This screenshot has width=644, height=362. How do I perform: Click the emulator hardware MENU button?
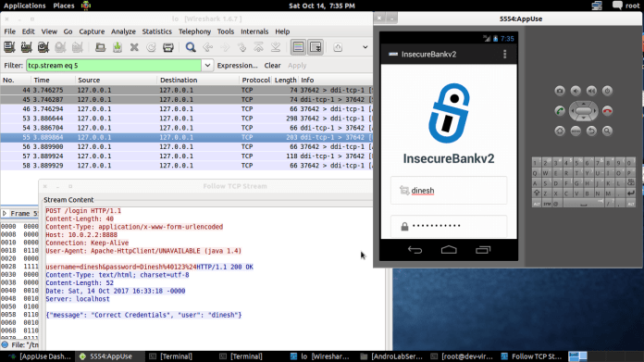[x=576, y=131]
